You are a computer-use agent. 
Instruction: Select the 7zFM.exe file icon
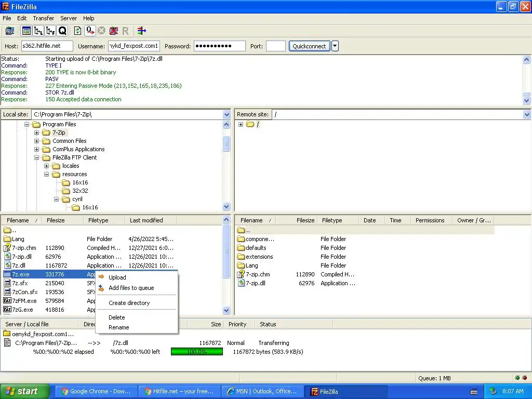click(7, 301)
